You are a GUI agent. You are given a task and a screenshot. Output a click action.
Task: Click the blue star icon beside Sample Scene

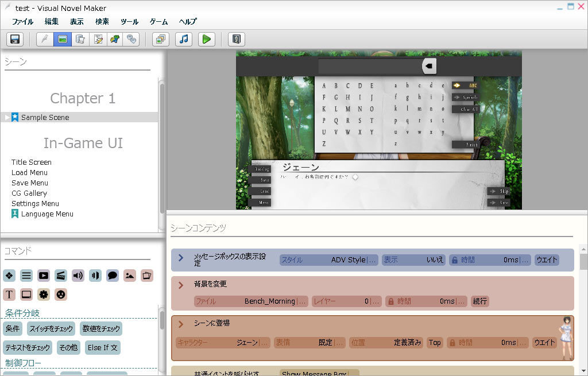point(14,117)
